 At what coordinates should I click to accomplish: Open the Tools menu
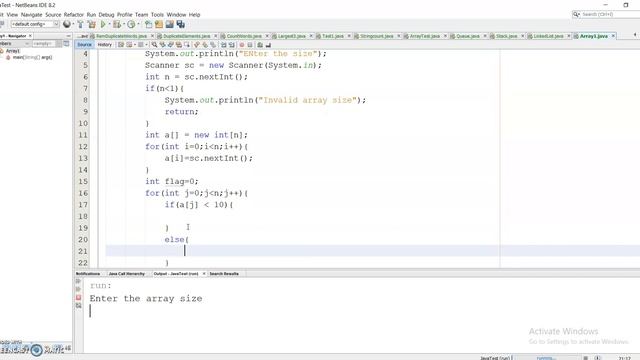click(x=157, y=15)
